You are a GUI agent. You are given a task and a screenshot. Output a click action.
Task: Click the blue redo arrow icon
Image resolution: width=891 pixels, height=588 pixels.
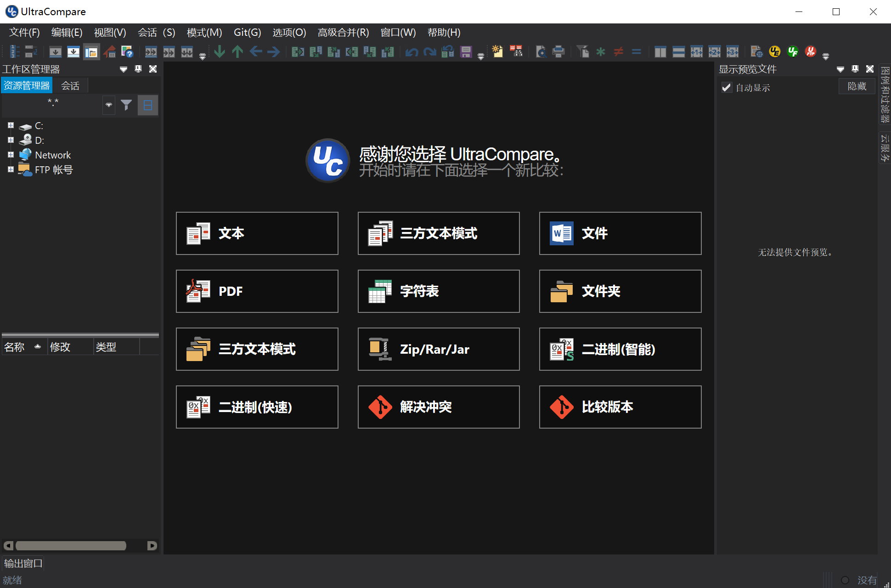[x=430, y=51]
